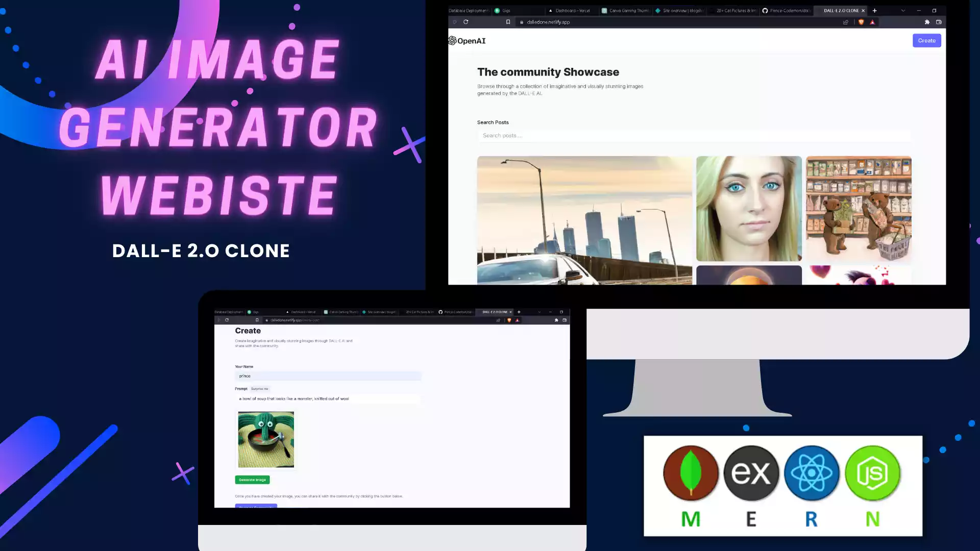The image size is (980, 551).
Task: Click the MongoDB leaf logo
Action: click(691, 472)
